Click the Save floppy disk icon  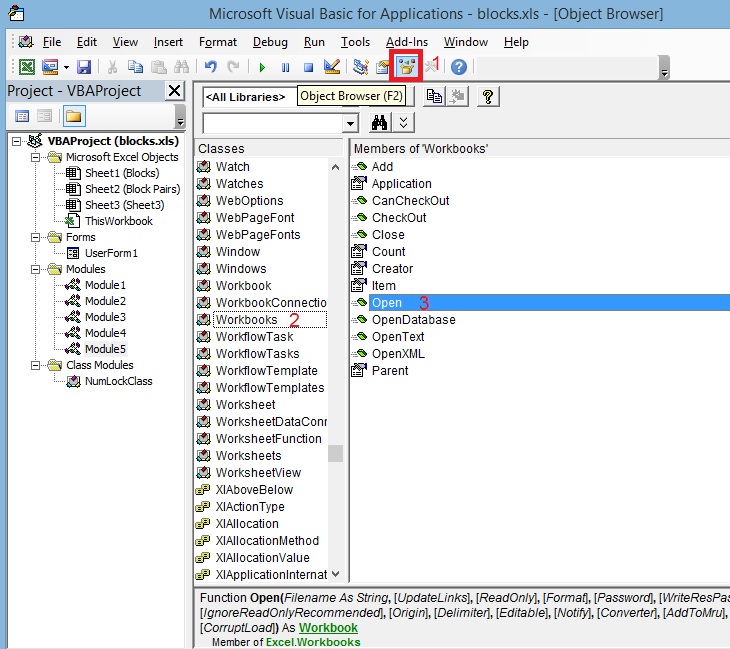click(84, 67)
